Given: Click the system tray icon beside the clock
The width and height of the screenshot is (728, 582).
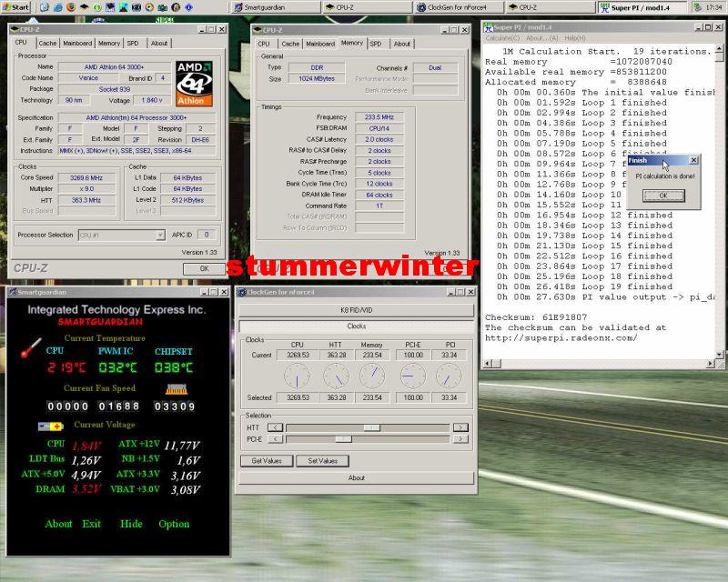Looking at the screenshot, I should (697, 7).
